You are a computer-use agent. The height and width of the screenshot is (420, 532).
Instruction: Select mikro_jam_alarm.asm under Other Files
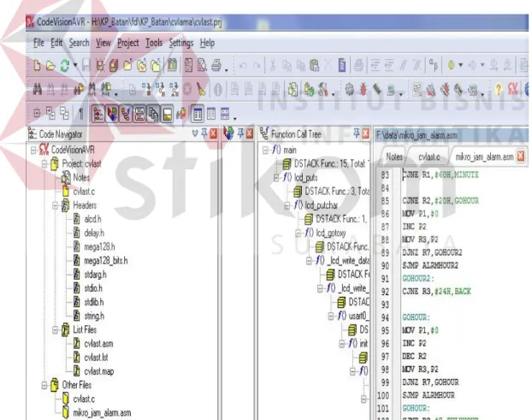[x=102, y=413]
